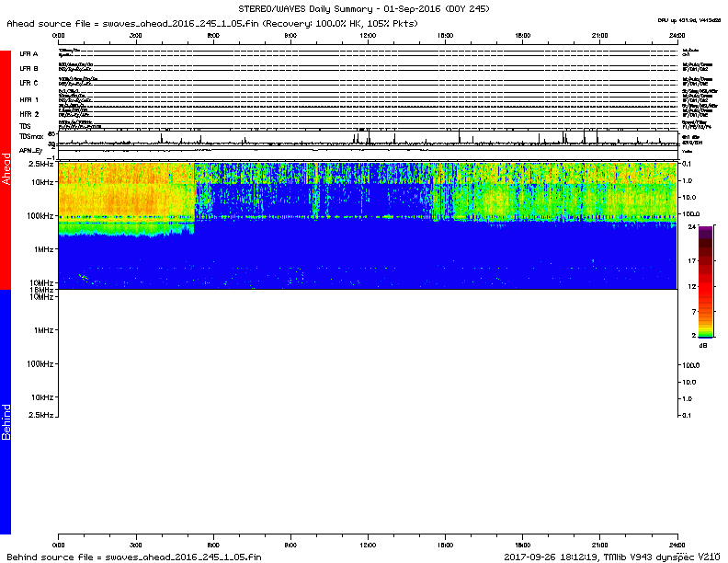Click the 24 dB maximum colorbar label

point(693,225)
